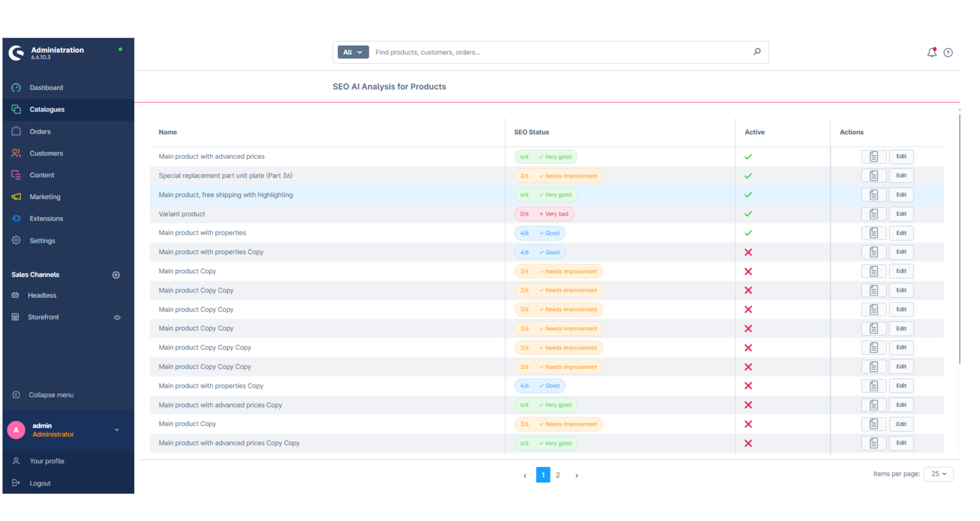
Task: Click the Settings gear icon
Action: [x=16, y=240]
